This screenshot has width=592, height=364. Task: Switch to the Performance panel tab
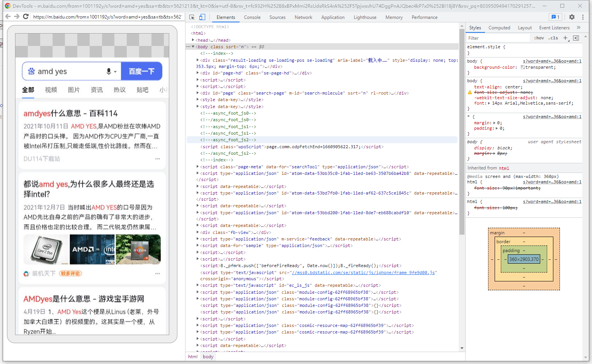(424, 17)
